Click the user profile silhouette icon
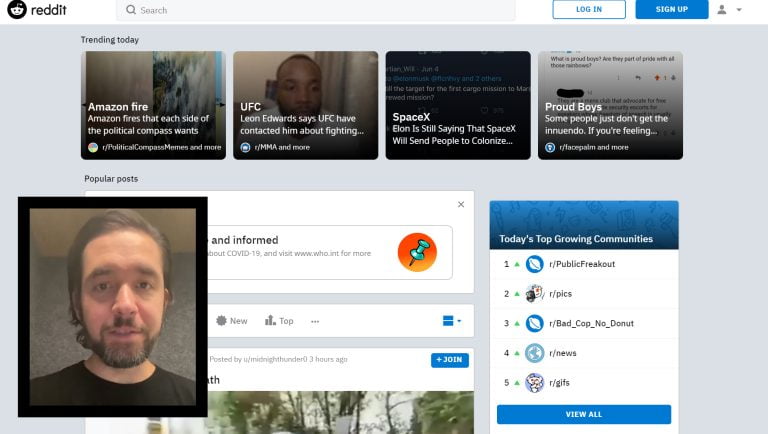 (x=721, y=9)
